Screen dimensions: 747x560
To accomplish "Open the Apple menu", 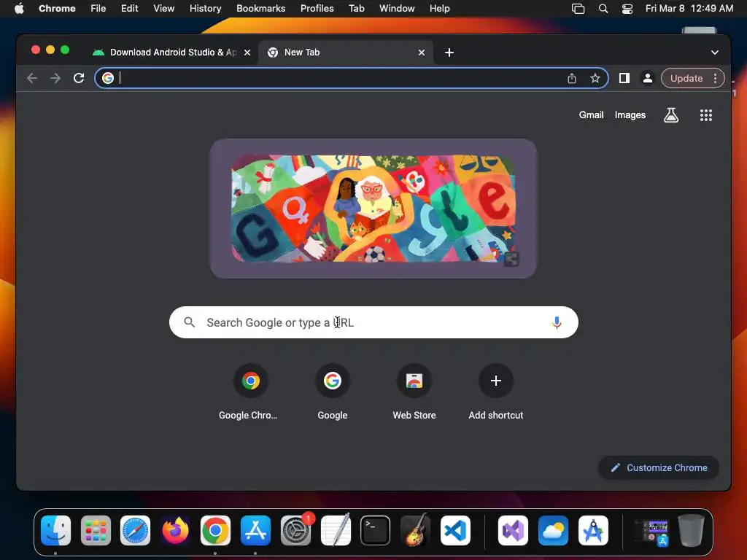I will [x=19, y=9].
